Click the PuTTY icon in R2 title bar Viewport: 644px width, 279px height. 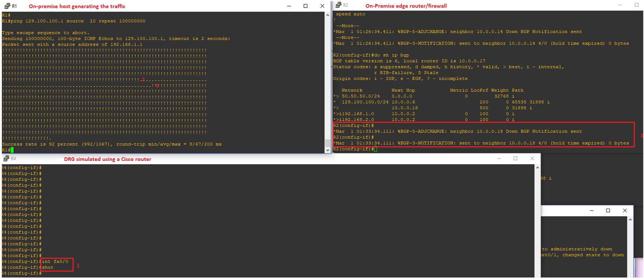coord(338,5)
